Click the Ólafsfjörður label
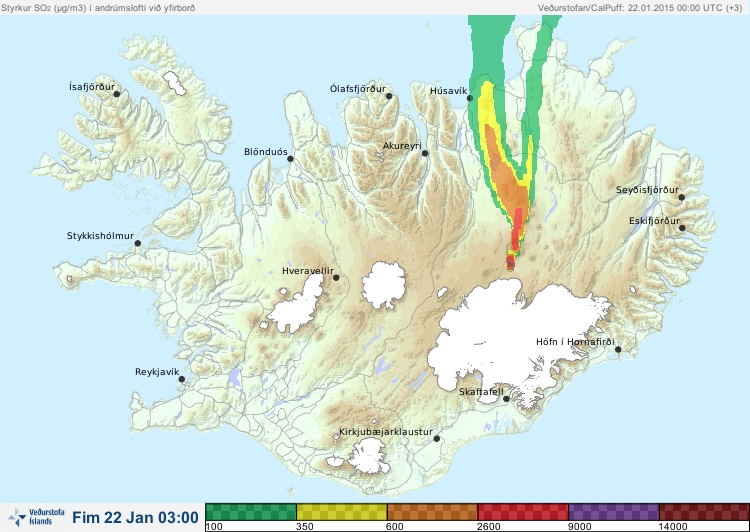This screenshot has width=750, height=532. click(x=358, y=89)
